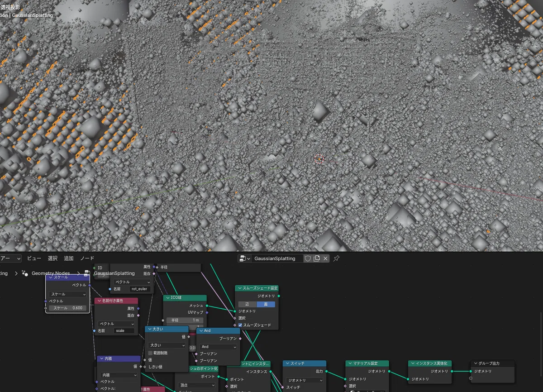Collapse the 大きい node

click(x=150, y=330)
